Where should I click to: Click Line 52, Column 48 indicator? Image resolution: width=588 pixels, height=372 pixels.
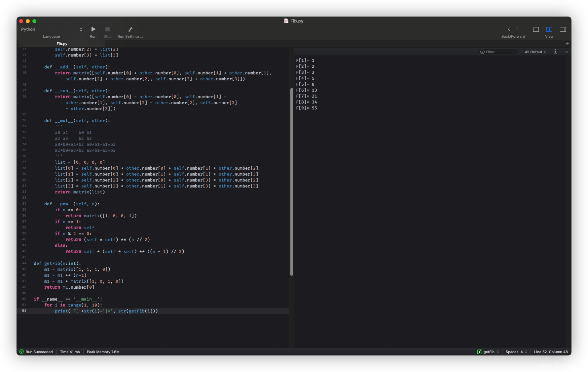pos(551,352)
